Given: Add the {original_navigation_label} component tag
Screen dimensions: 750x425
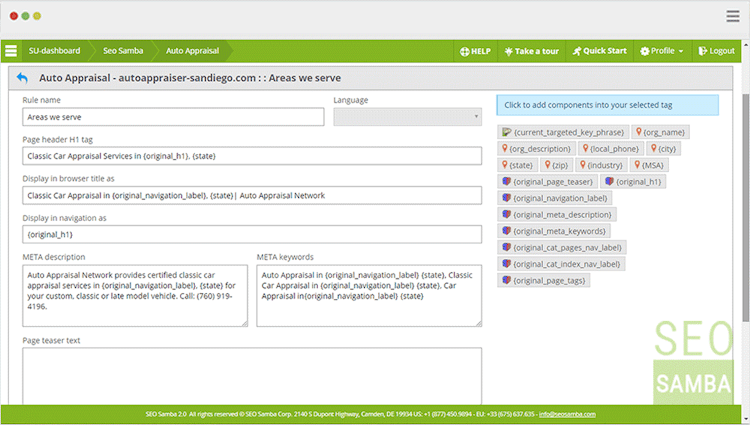Looking at the screenshot, I should coord(555,198).
